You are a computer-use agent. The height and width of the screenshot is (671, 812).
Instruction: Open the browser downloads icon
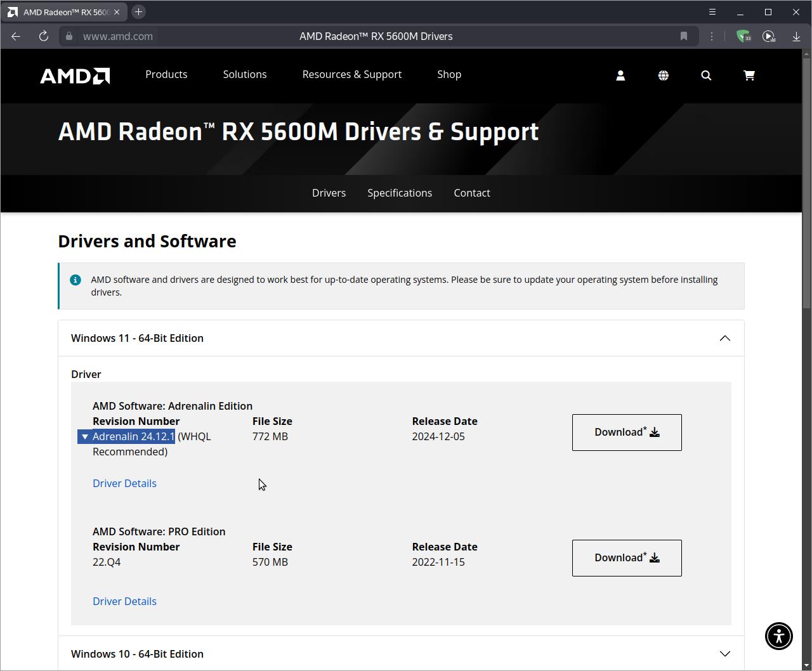pos(796,36)
